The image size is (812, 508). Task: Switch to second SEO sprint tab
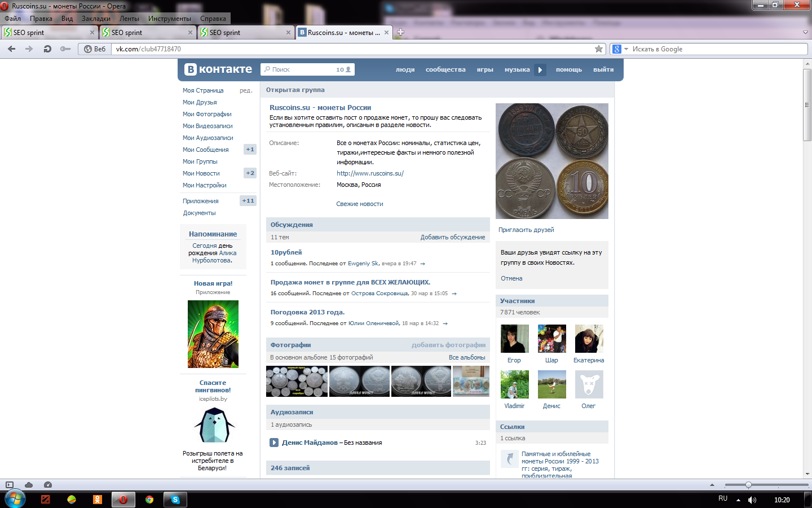tap(147, 32)
